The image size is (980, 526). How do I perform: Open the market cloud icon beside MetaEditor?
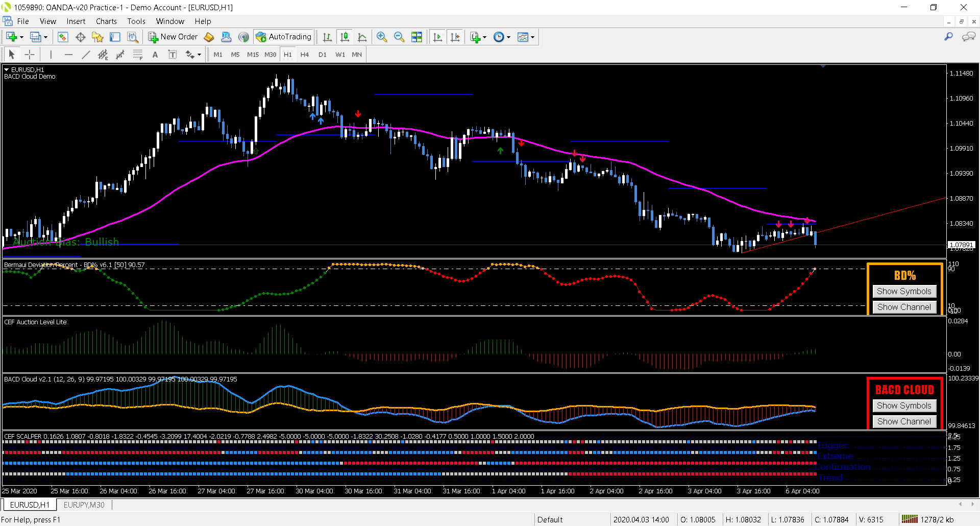(226, 37)
